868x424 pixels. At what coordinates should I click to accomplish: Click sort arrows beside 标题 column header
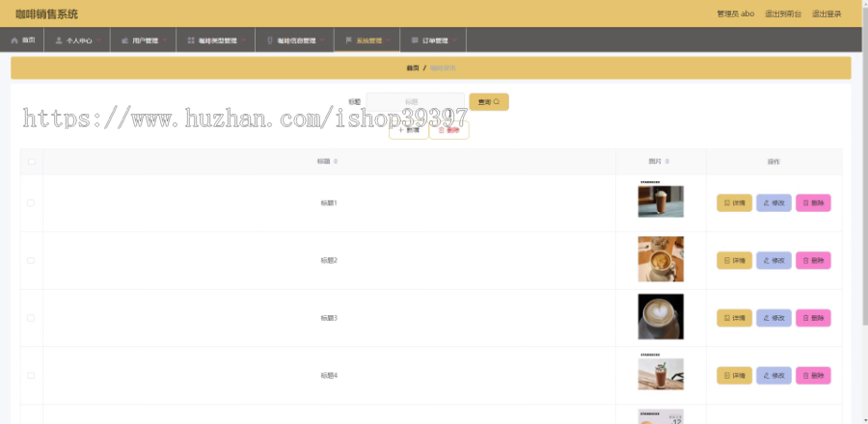(336, 162)
